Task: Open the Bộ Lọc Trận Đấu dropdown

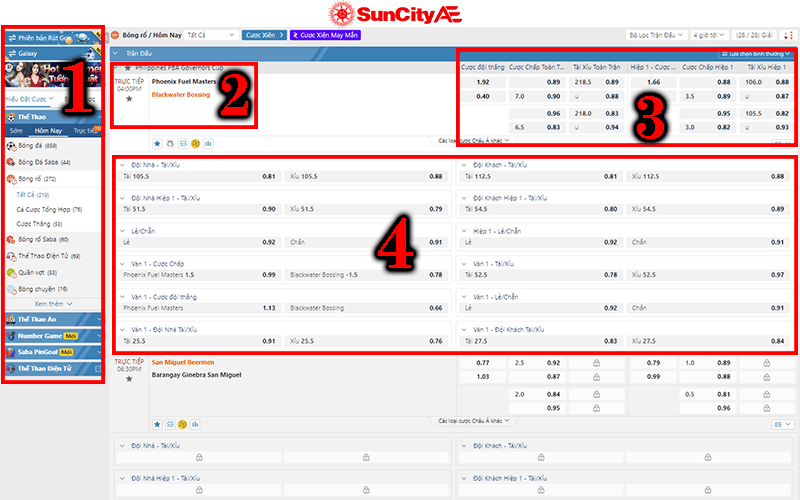Action: (x=656, y=35)
